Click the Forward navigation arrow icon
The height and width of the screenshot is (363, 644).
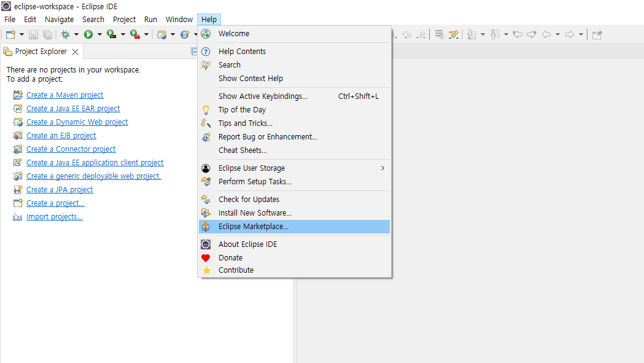[569, 34]
